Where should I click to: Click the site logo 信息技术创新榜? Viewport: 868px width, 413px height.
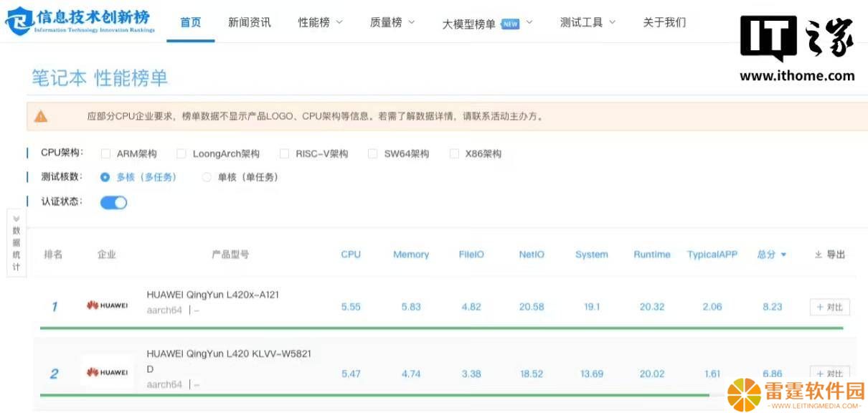(x=80, y=22)
